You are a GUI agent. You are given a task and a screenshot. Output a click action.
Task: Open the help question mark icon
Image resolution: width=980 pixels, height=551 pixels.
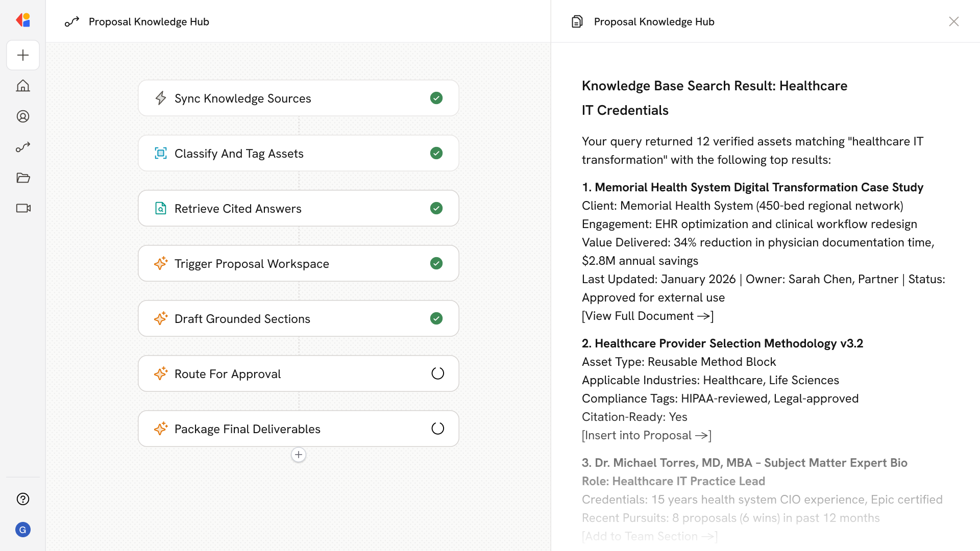[x=23, y=499]
